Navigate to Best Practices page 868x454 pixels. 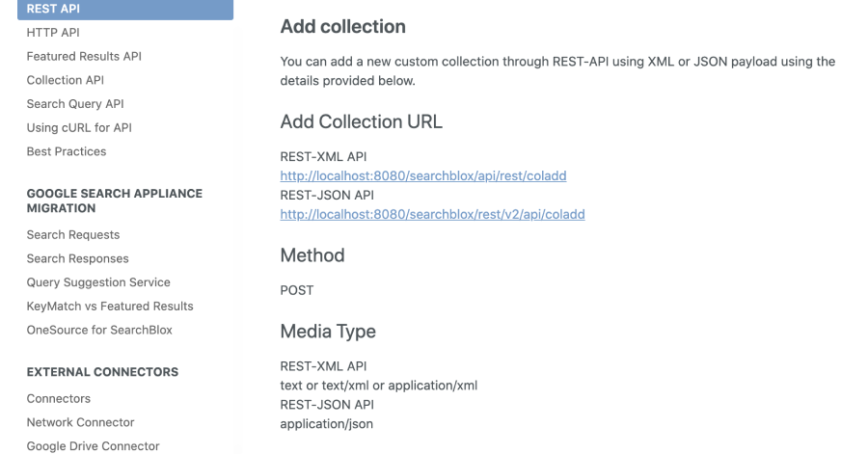(67, 151)
